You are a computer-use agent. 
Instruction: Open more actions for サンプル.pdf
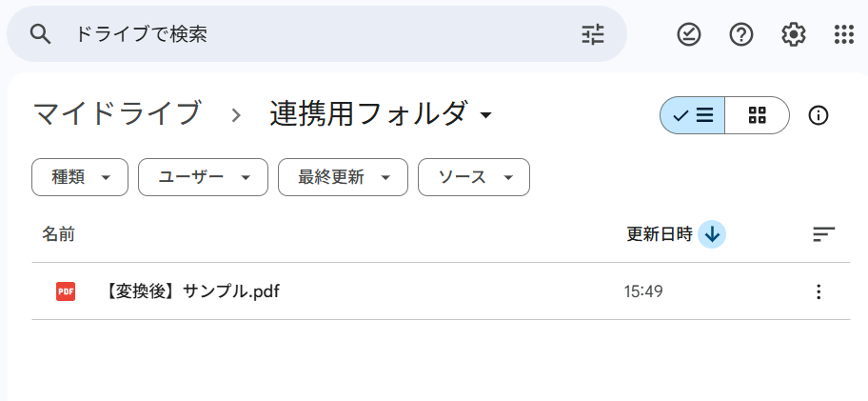pos(819,291)
